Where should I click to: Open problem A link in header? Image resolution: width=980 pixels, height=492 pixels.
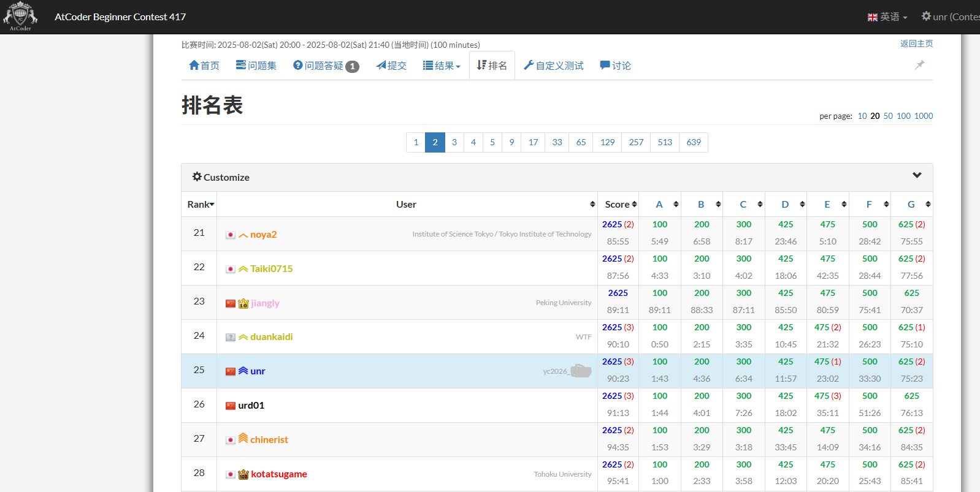[x=659, y=205]
